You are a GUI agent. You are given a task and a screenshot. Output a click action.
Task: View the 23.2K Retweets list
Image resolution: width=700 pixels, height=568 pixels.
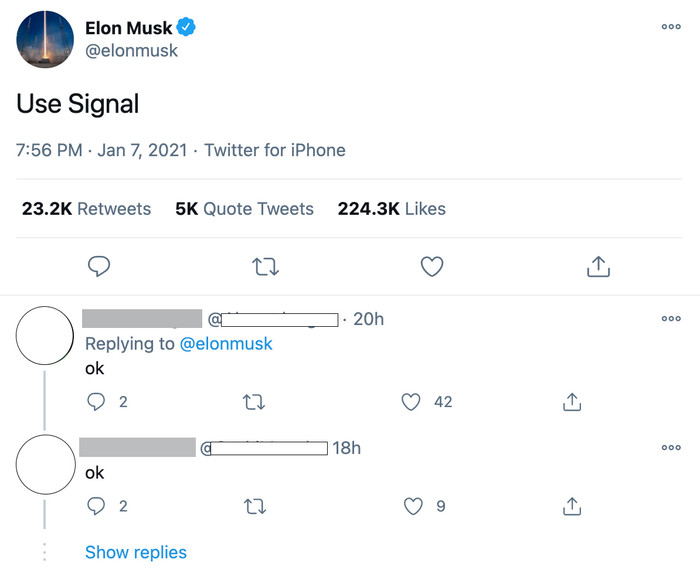[86, 209]
